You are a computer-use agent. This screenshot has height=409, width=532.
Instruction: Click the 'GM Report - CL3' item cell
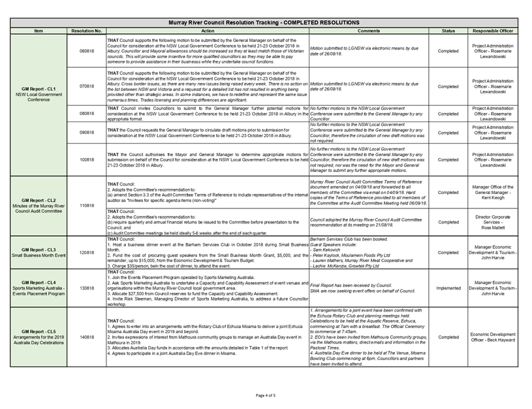click(39, 252)
